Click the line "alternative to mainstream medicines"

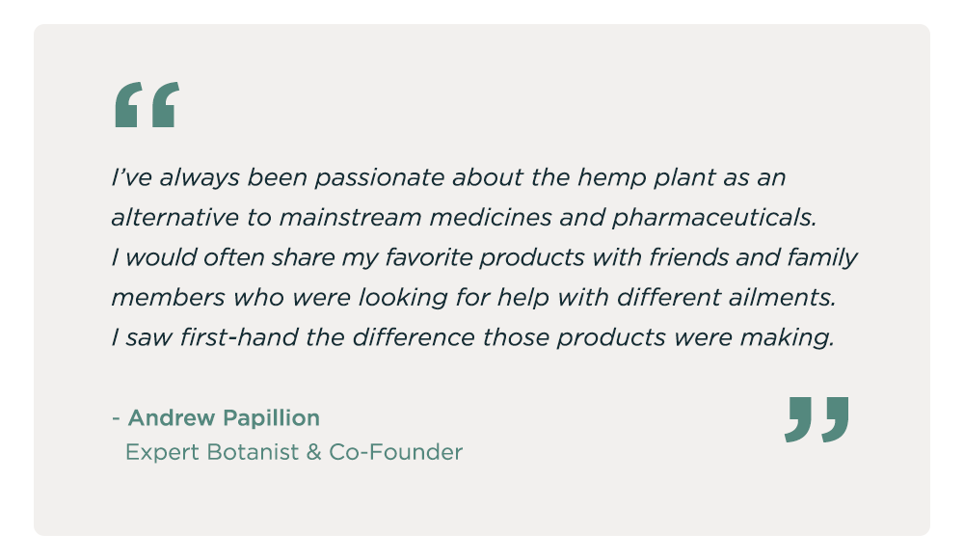tap(463, 218)
